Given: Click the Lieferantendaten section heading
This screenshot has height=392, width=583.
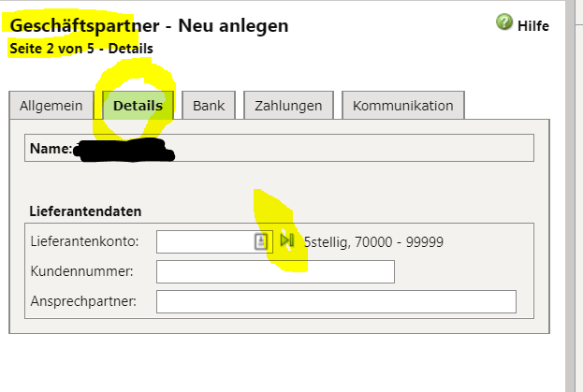Looking at the screenshot, I should click(x=85, y=211).
